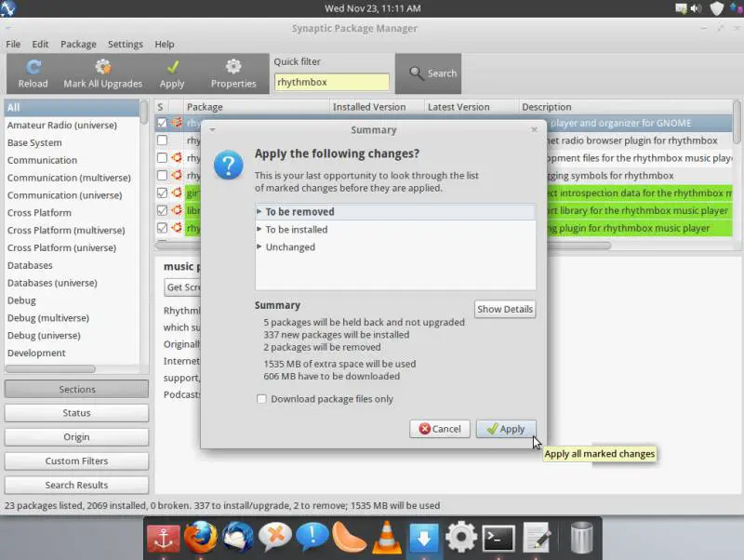Switch the sidebar to Status view
The height and width of the screenshot is (560, 744).
(x=76, y=413)
